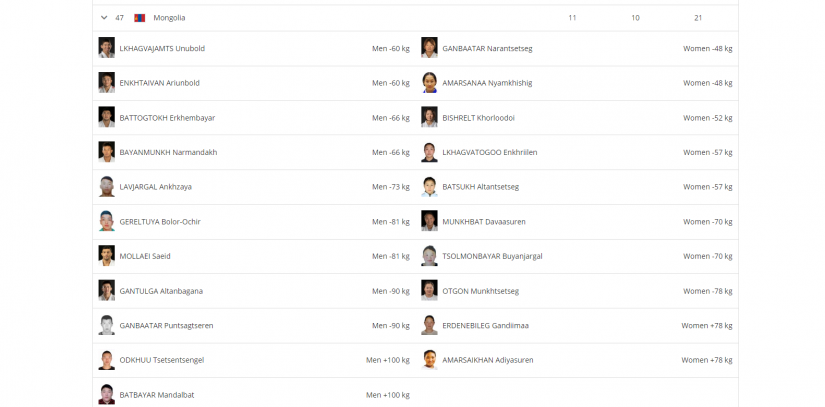
Task: Click GANBAATAR Narantsetseg portrait thumbnail
Action: [429, 47]
